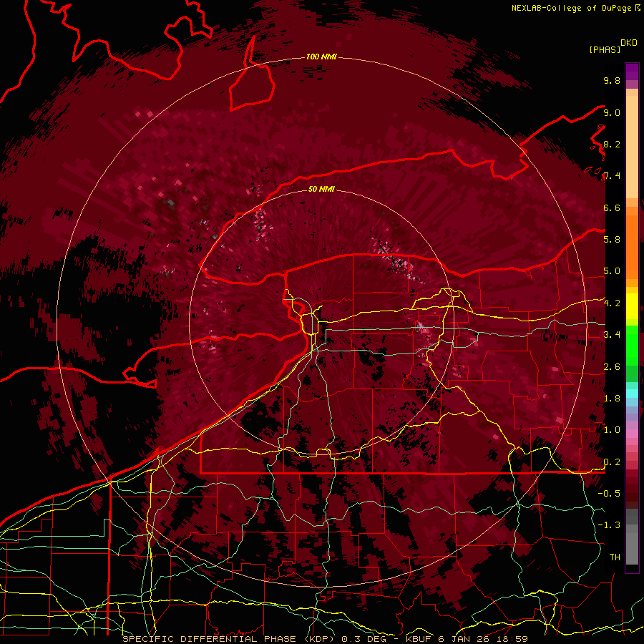The image size is (644, 644).
Task: Click the 6.6 value on the color scale
Action: (612, 208)
